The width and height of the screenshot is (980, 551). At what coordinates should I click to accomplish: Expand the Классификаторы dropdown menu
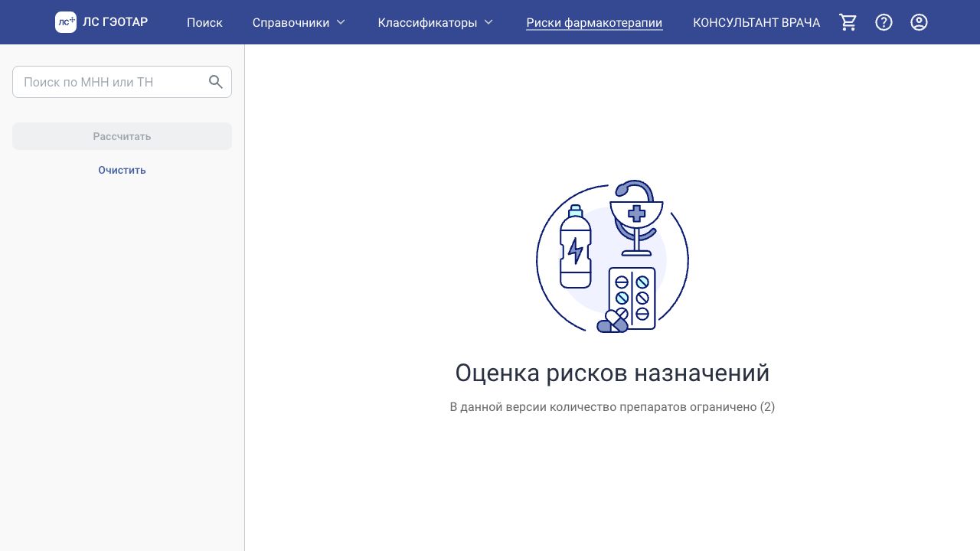click(436, 22)
